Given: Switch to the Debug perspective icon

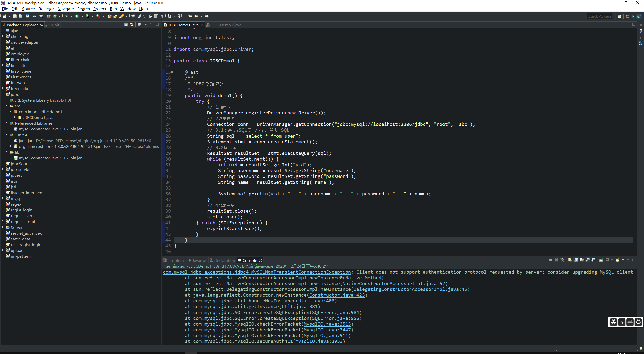Looking at the screenshot, I should click(633, 16).
